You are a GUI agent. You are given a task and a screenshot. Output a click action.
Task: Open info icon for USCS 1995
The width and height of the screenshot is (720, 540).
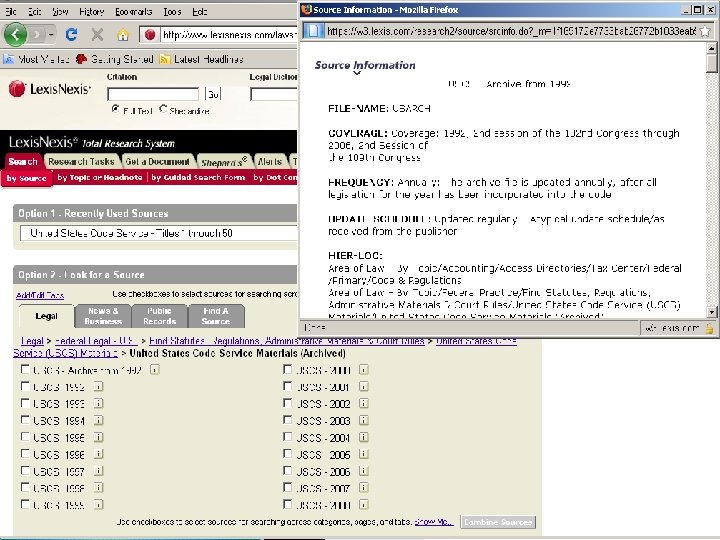[x=98, y=437]
